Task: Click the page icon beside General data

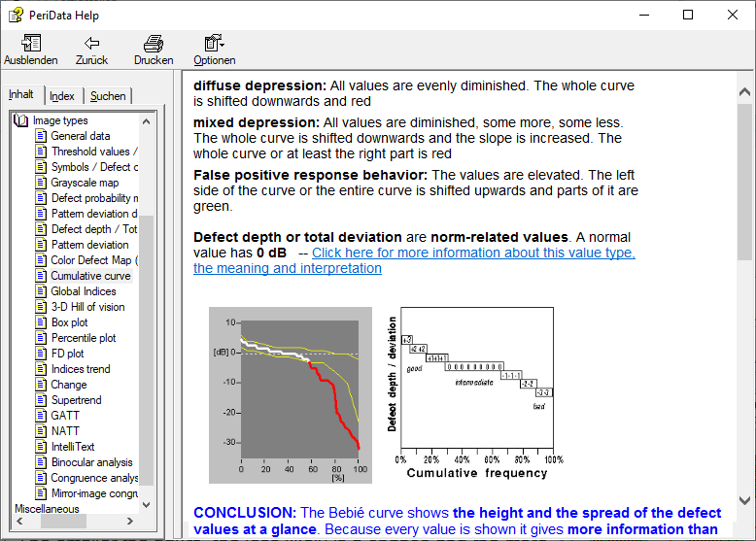Action: tap(41, 136)
